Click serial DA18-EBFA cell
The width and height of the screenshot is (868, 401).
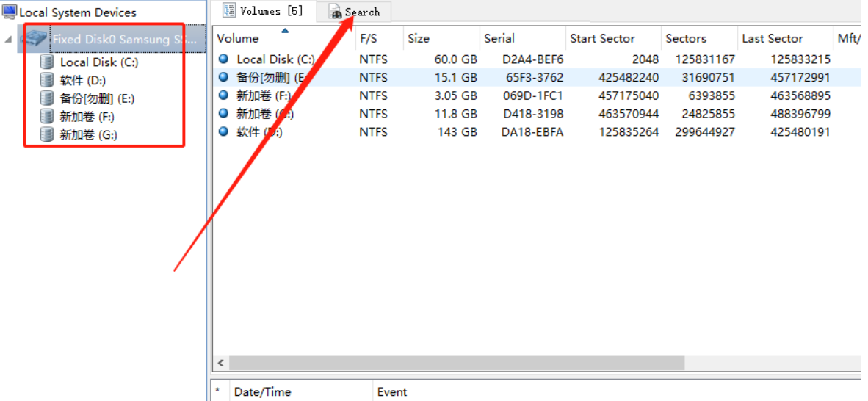tap(533, 132)
